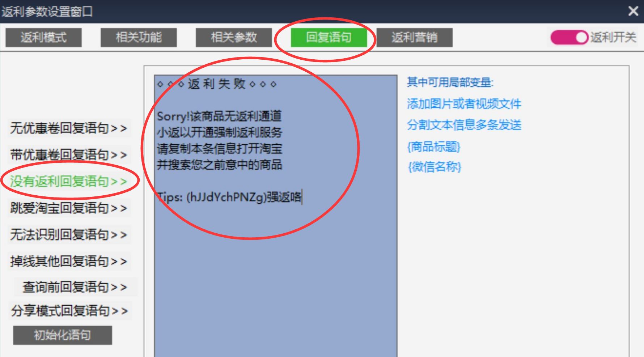Click the Tips: (hJJdYchPNZg)强返咯 line
This screenshot has height=357, width=644.
[229, 197]
